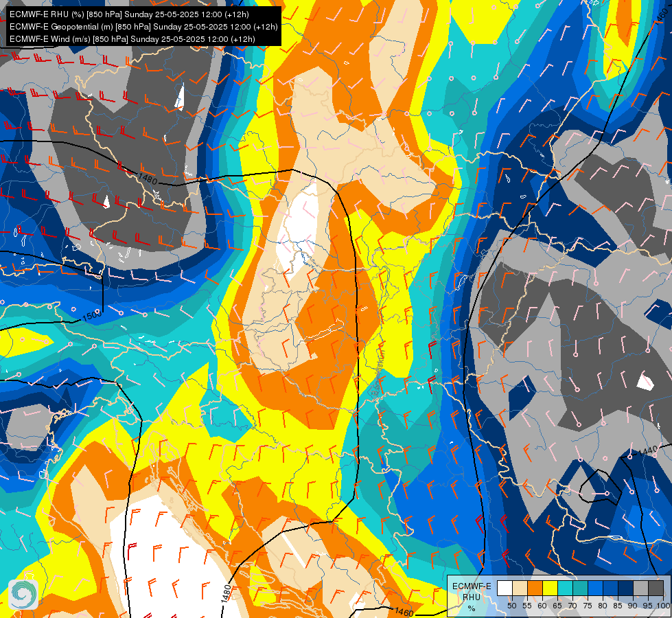Click the bright blue 75–80 legend swatch
This screenshot has height=618, width=672.
point(596,588)
